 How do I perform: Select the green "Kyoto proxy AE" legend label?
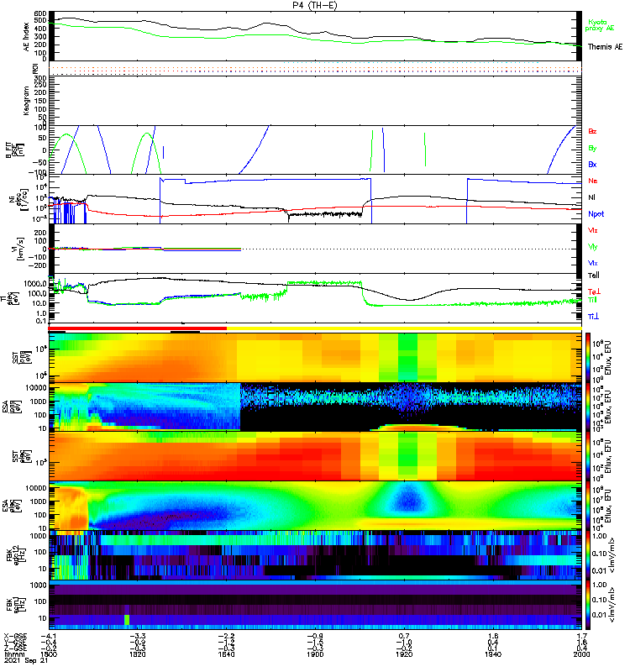[600, 25]
